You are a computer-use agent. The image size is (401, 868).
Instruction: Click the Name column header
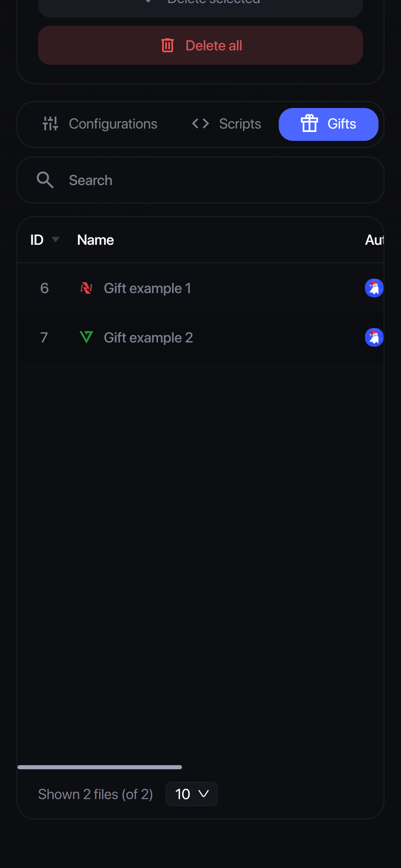click(x=95, y=240)
